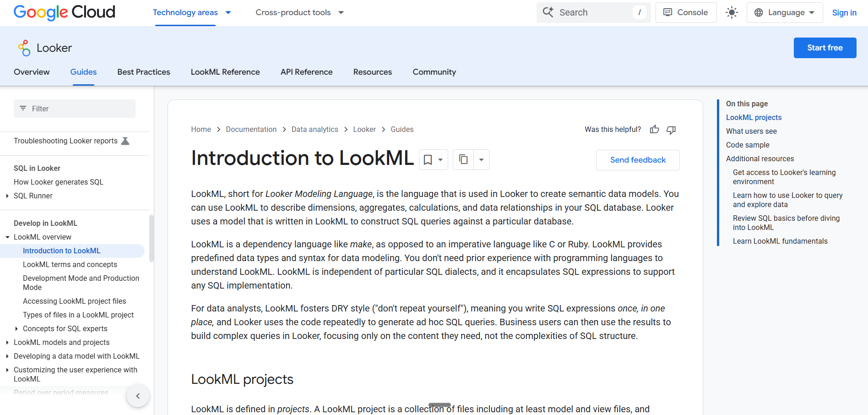The height and width of the screenshot is (415, 868).
Task: Expand Developing a data model with LookML
Action: click(x=7, y=356)
